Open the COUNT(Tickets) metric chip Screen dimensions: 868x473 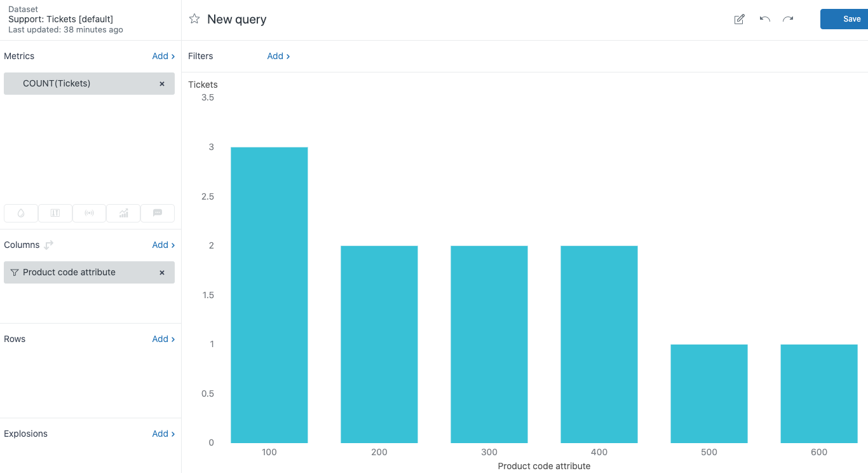57,83
